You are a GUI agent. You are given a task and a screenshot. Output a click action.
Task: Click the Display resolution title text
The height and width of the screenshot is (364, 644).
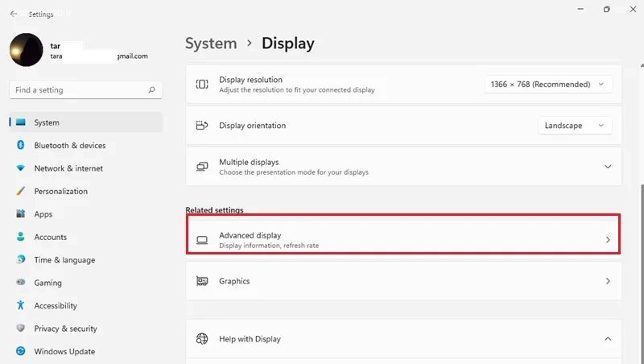pos(250,80)
